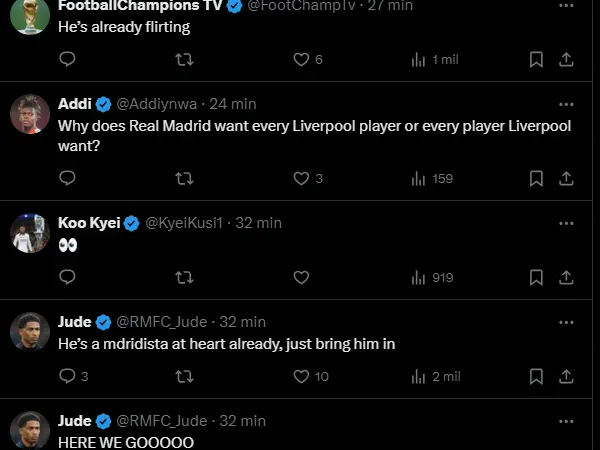Bookmark Addi's Liverpool tweet
The height and width of the screenshot is (450, 600).
[536, 178]
